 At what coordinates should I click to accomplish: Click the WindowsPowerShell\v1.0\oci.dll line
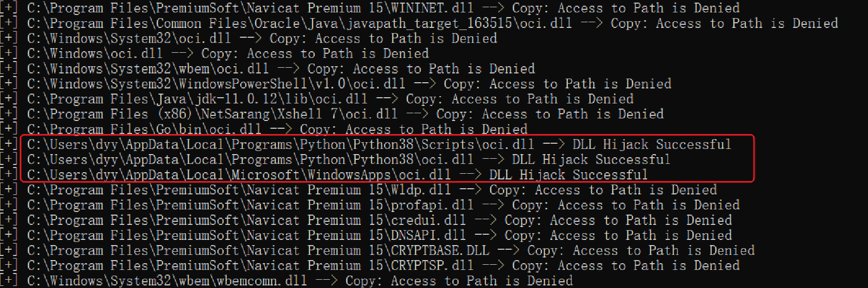pos(336,84)
